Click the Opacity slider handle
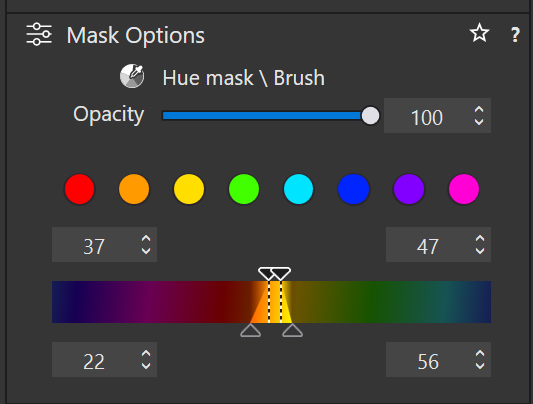Image resolution: width=533 pixels, height=404 pixels. pyautogui.click(x=370, y=116)
